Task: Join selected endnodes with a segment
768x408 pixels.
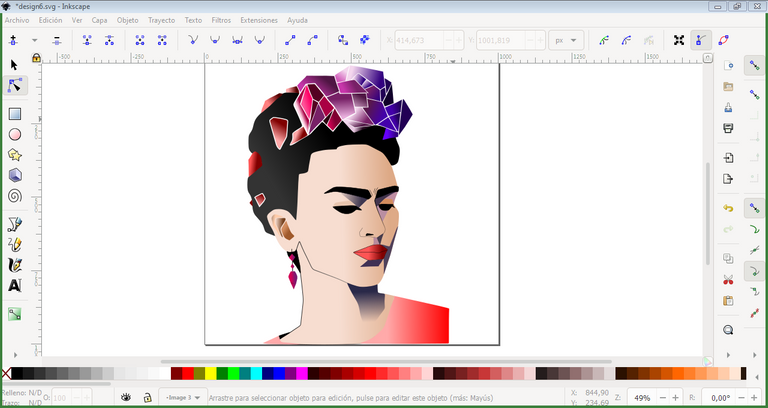Action: [140, 40]
